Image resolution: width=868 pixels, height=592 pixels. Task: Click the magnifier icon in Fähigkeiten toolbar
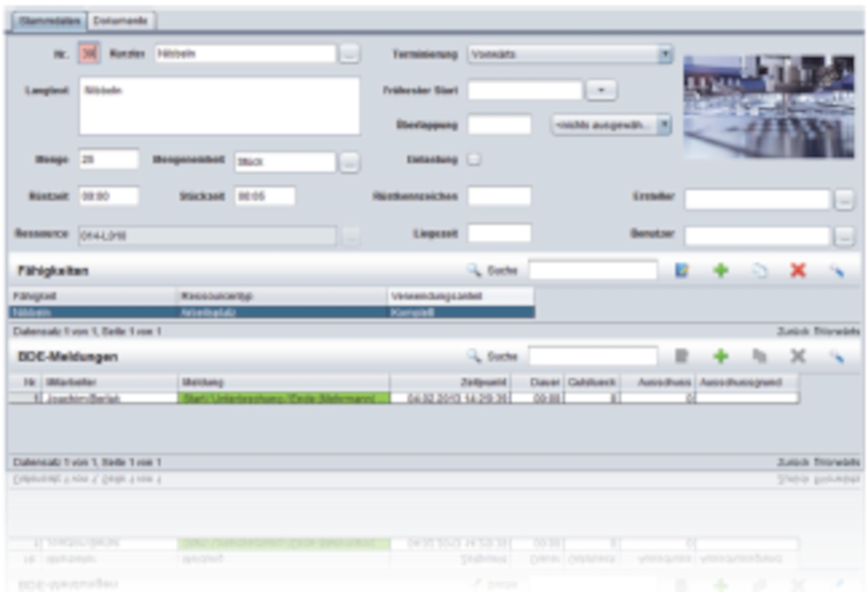474,271
